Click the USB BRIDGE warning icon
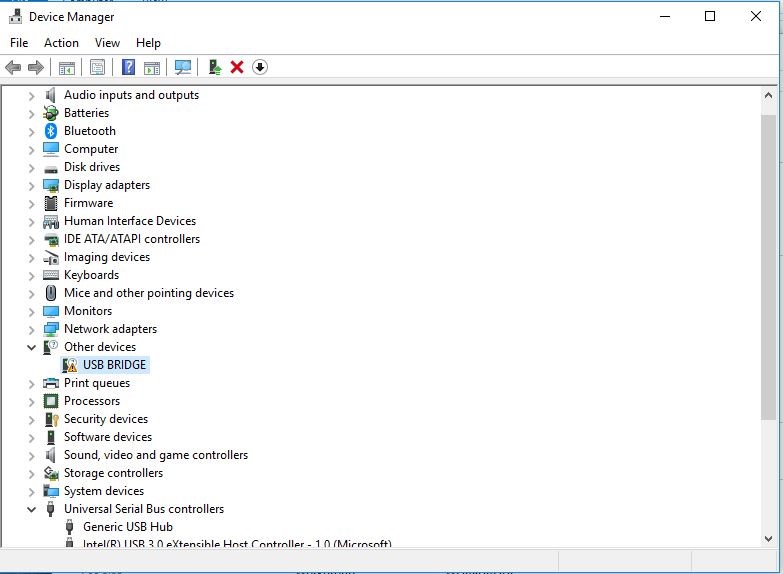 69,365
